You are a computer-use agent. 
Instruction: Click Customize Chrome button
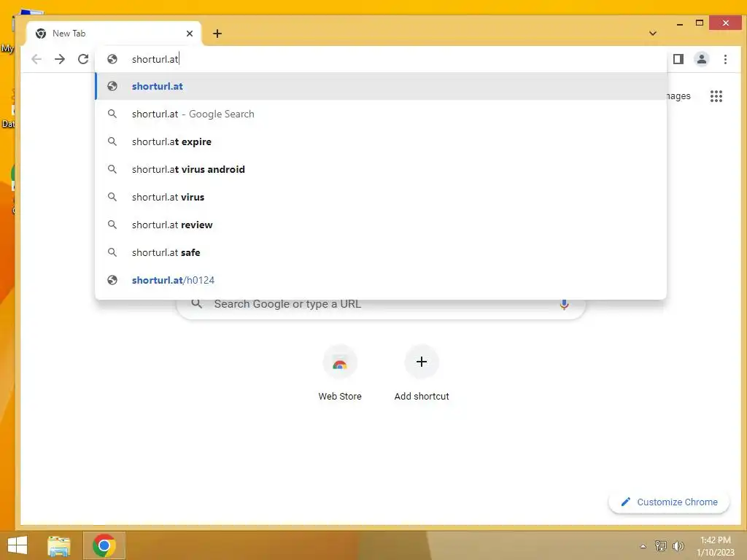(x=669, y=502)
